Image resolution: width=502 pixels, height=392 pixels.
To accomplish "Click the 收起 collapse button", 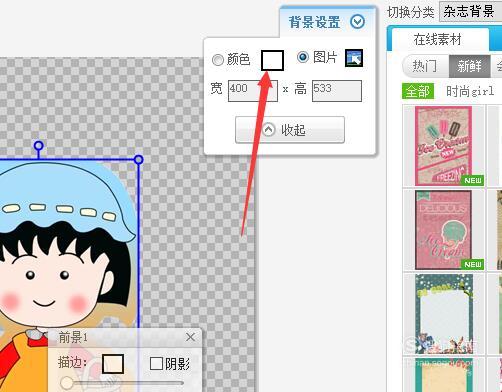I will (x=290, y=130).
